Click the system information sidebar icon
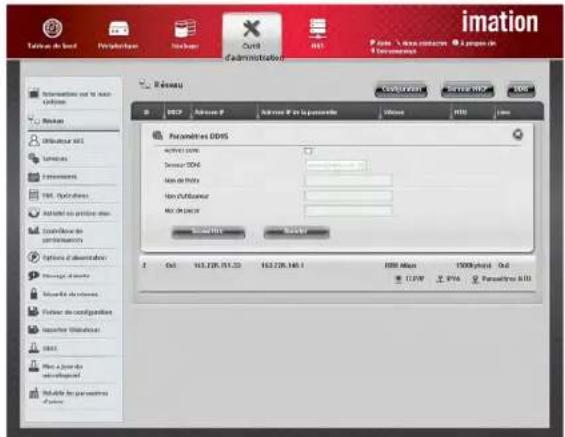Screen dimensions: 565x437 tap(34, 94)
